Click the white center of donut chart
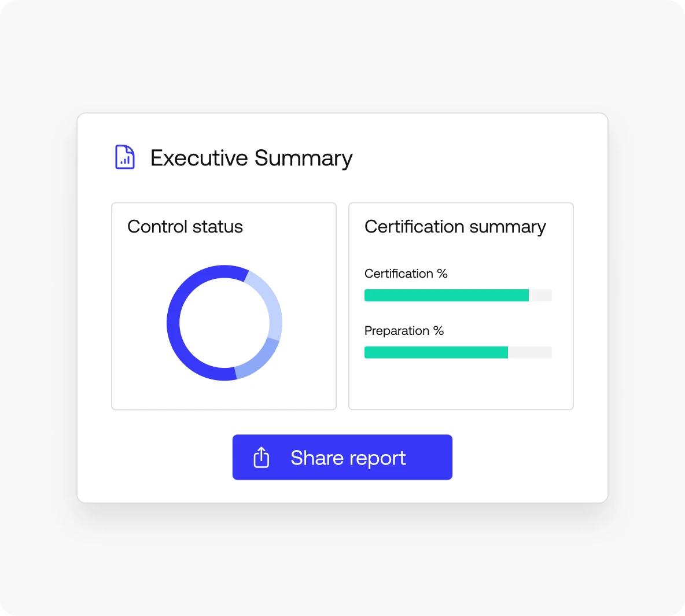The width and height of the screenshot is (685, 616). 224,323
